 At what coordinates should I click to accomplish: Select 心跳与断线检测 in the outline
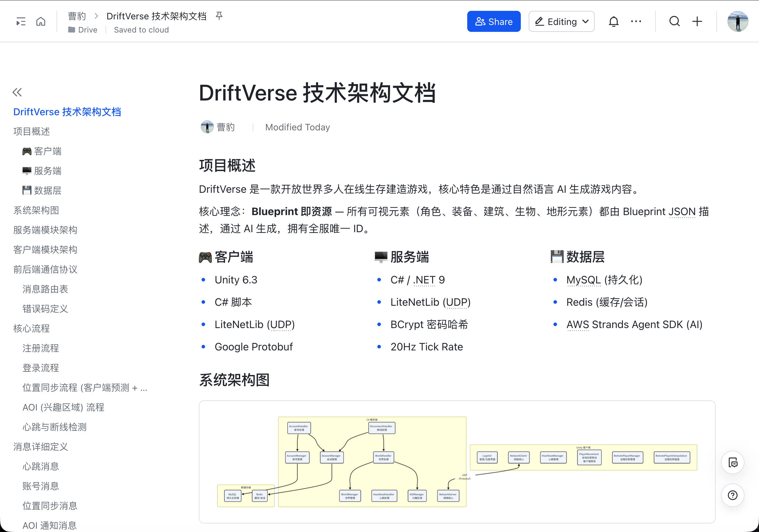click(x=54, y=427)
